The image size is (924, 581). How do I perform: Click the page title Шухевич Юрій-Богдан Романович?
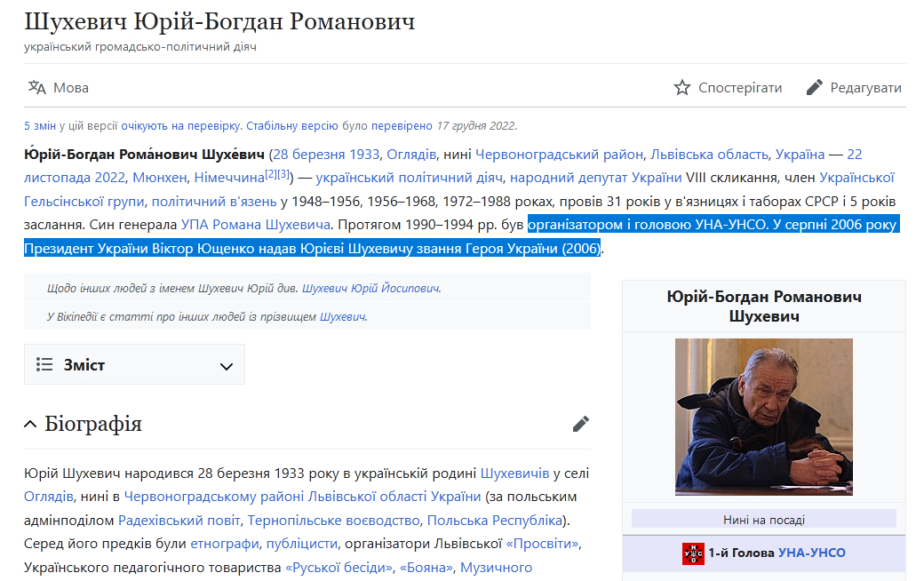point(219,22)
